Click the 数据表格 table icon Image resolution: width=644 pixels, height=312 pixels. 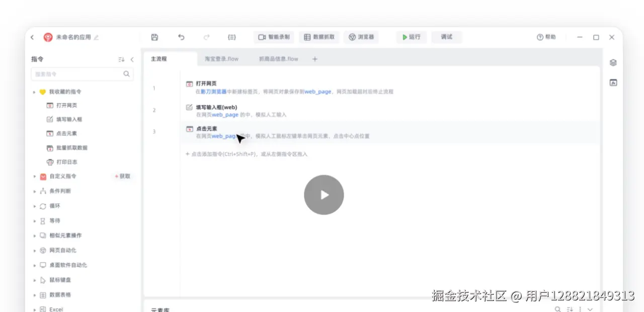(43, 295)
